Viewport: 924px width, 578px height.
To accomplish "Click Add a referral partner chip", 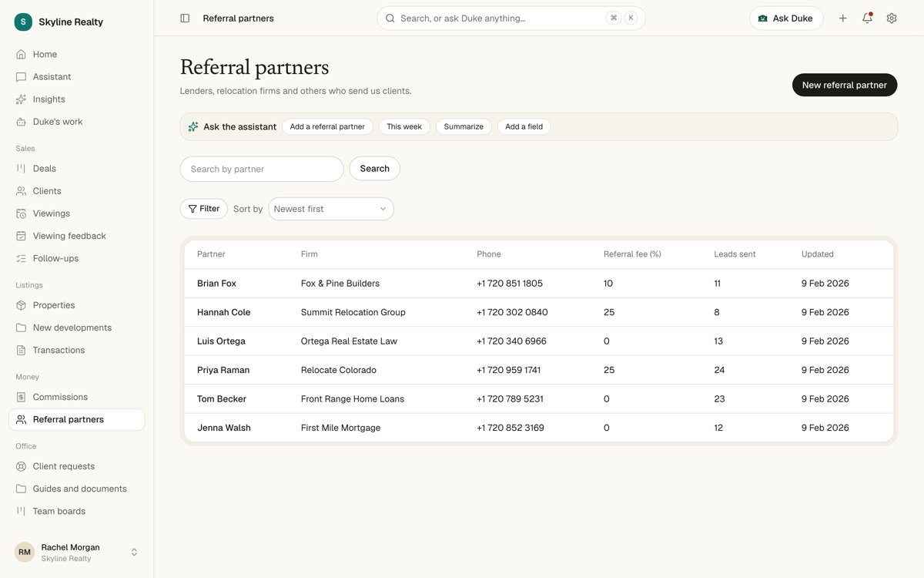I will point(327,126).
